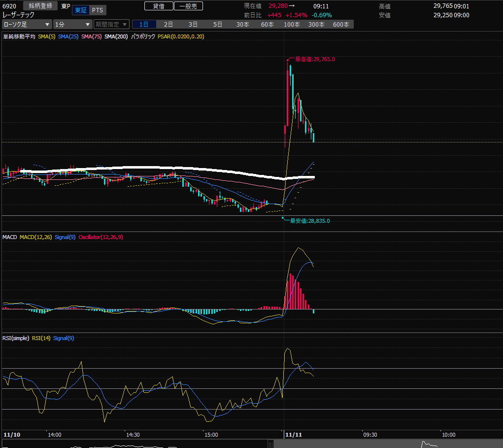Screen dimensions: 503x448
Task: Click the Oscillator(12,26,9) legend label
Action: 101,238
